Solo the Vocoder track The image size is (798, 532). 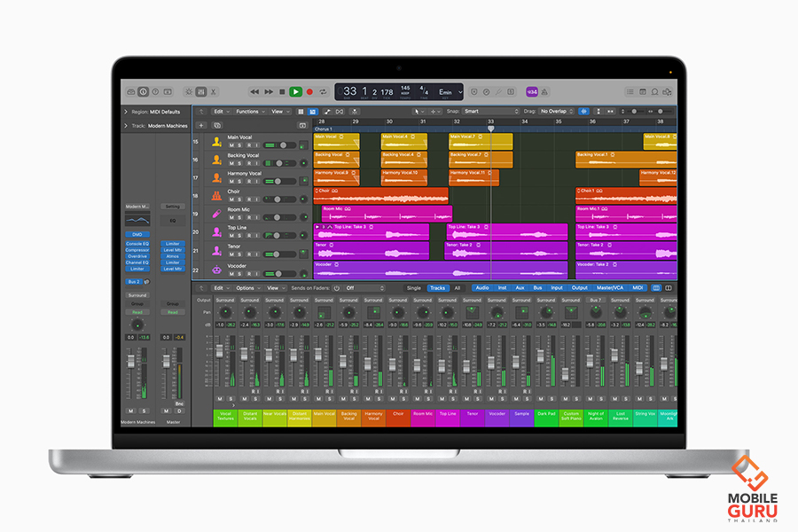pos(239,274)
